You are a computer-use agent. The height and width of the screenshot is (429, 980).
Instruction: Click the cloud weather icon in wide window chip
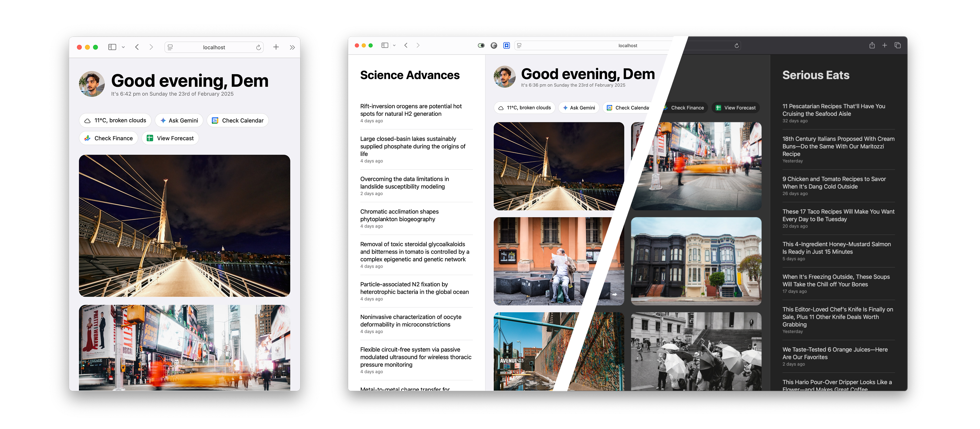click(x=501, y=108)
